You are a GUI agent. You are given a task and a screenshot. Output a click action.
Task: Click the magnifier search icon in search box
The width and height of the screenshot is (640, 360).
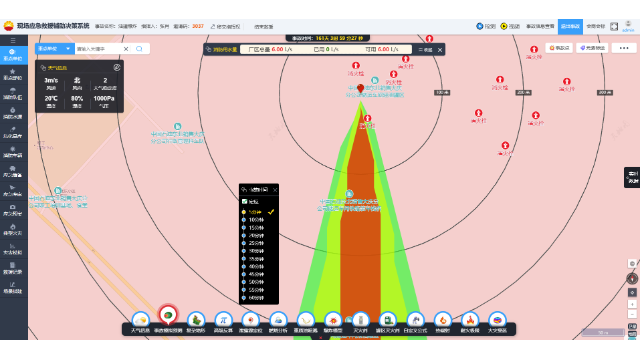tap(139, 49)
